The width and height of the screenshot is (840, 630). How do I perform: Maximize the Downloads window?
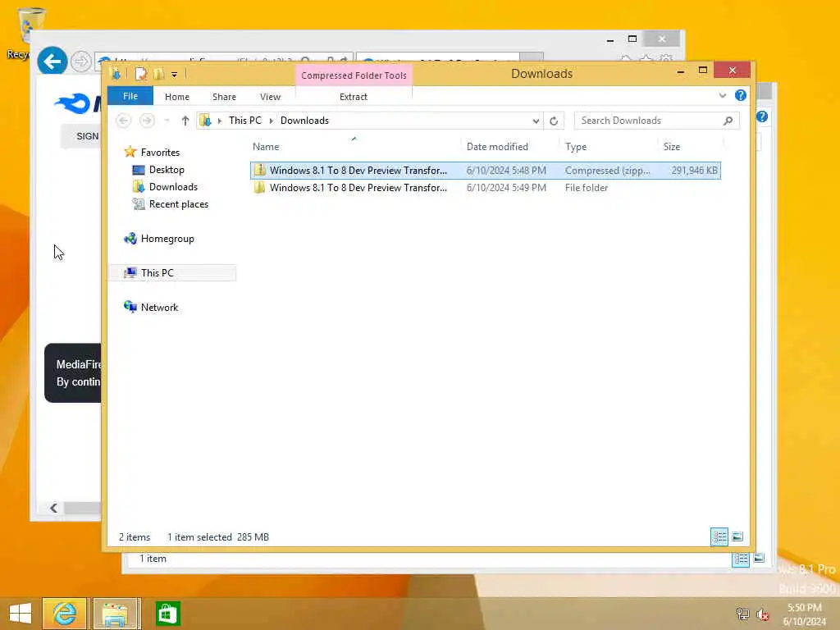coord(703,71)
